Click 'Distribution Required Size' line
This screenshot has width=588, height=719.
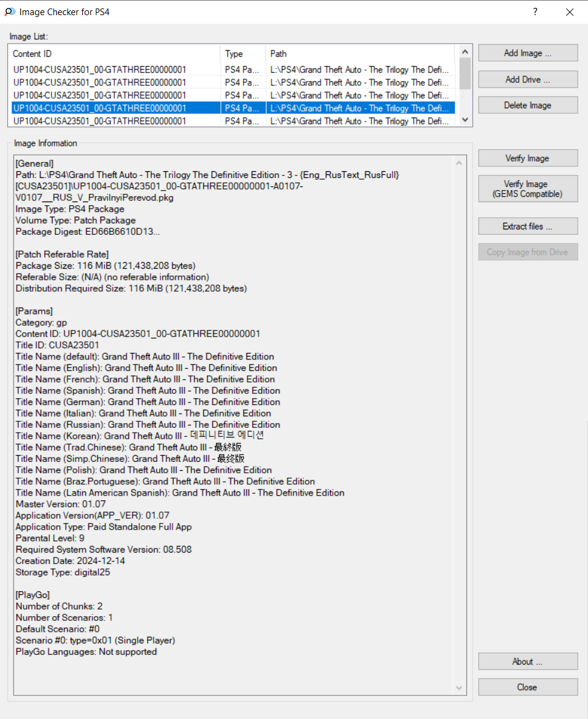point(131,289)
